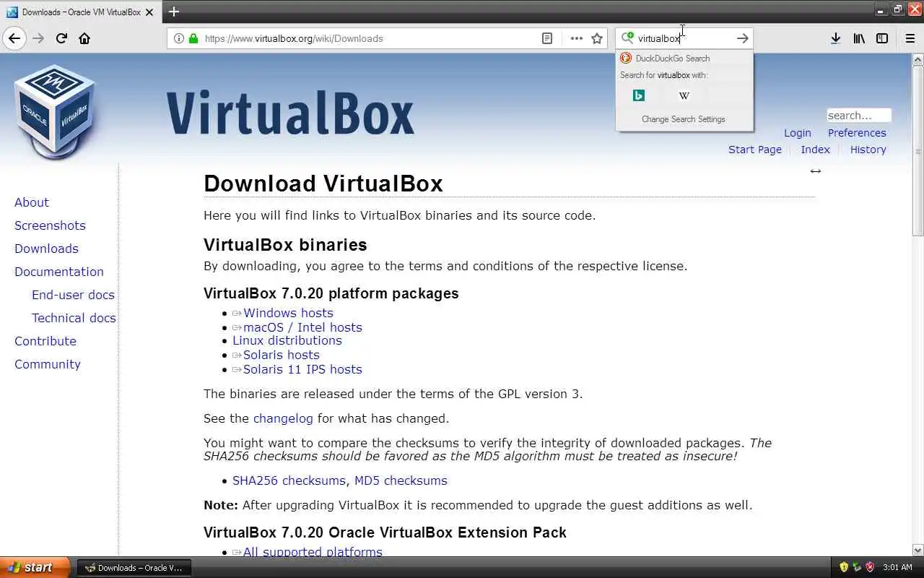
Task: Click scrollbar down arrow
Action: [918, 550]
